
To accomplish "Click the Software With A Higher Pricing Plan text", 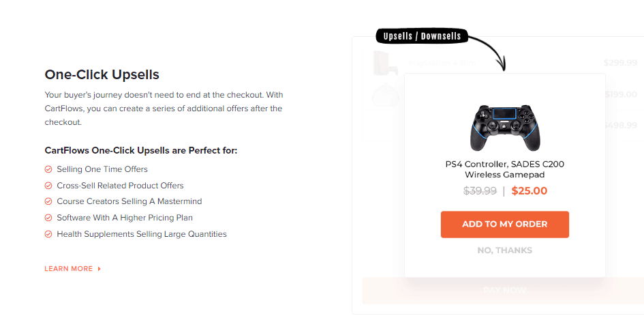I will coord(125,218).
